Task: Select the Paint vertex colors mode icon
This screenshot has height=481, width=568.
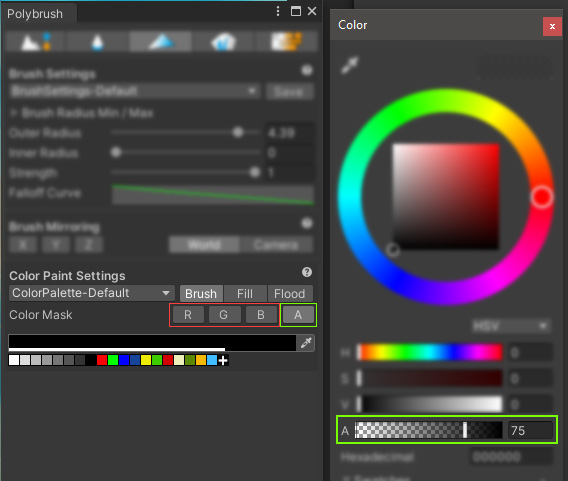Action: pos(161,42)
